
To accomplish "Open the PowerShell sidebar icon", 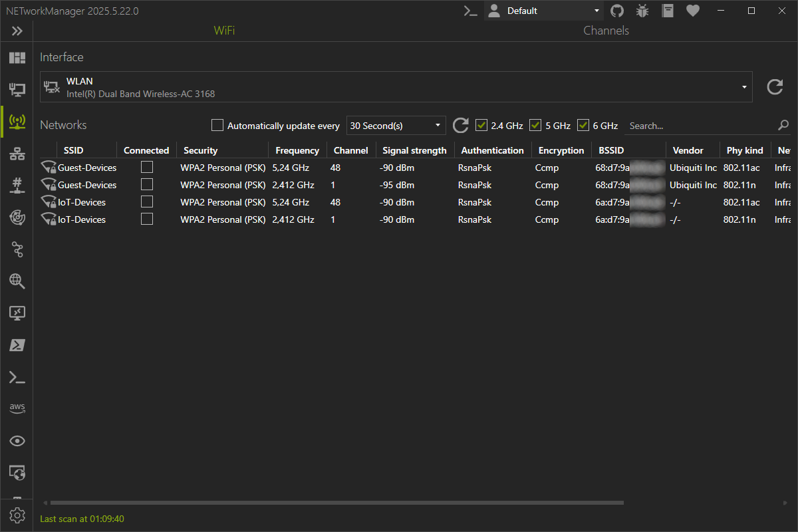I will (x=17, y=345).
